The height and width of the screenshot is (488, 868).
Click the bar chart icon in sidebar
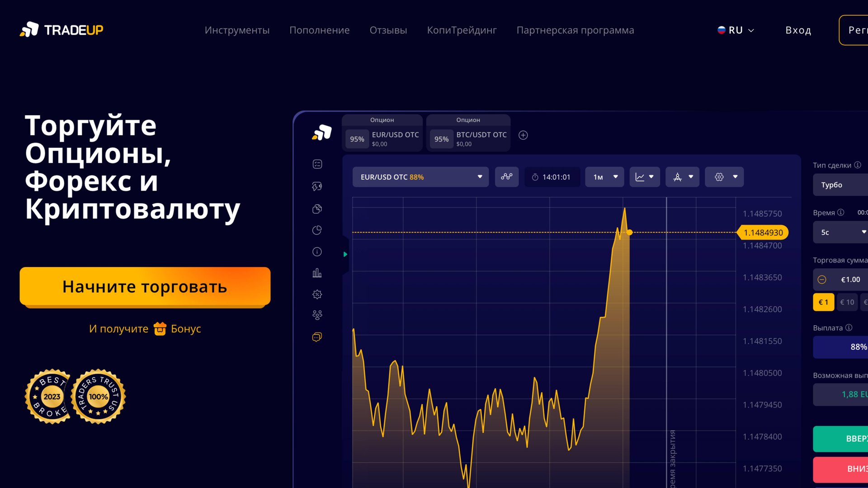(x=317, y=273)
